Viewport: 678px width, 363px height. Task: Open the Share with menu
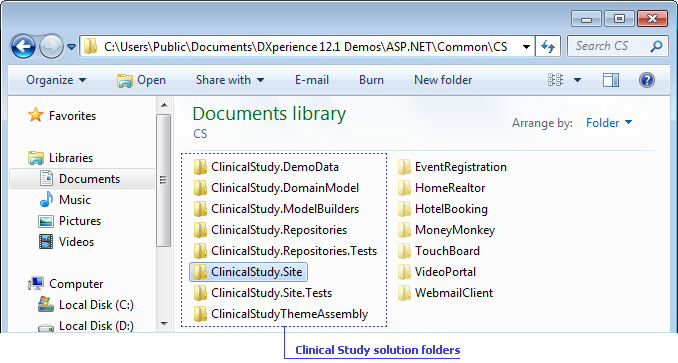point(230,80)
